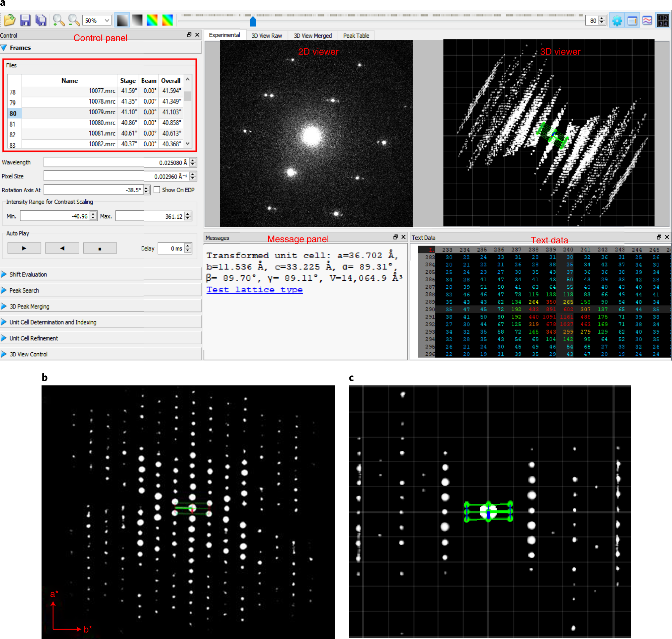Zoom in with the plus magnifier

[59, 20]
